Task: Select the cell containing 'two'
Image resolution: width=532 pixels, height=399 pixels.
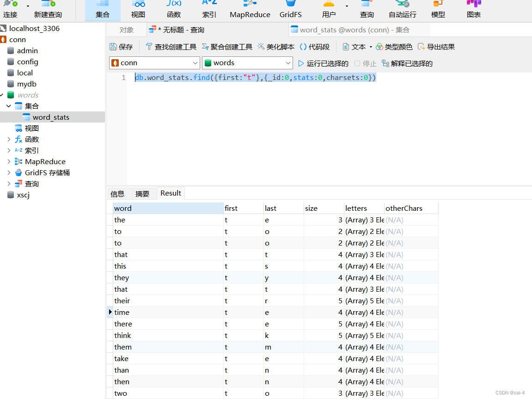Action: [x=168, y=393]
